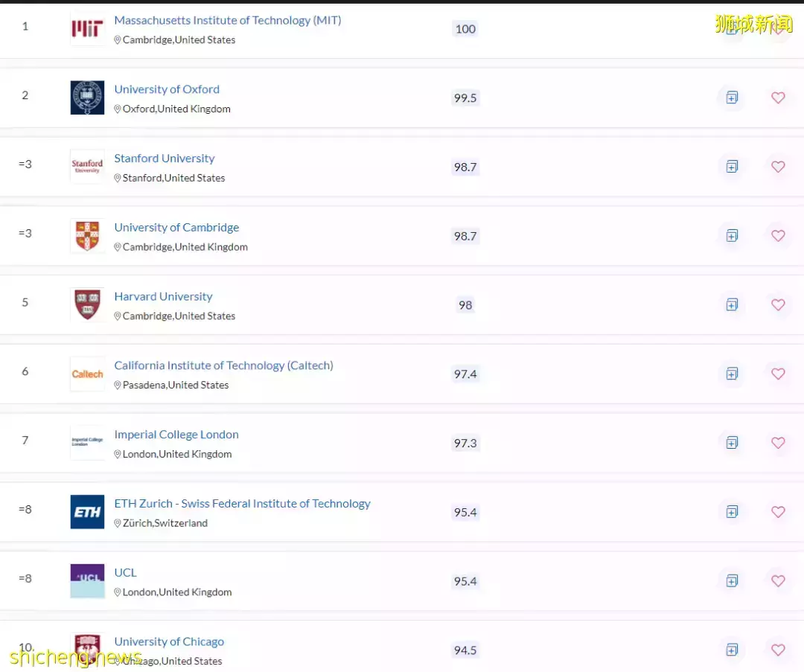Favorite Stanford University with heart icon

(x=778, y=167)
